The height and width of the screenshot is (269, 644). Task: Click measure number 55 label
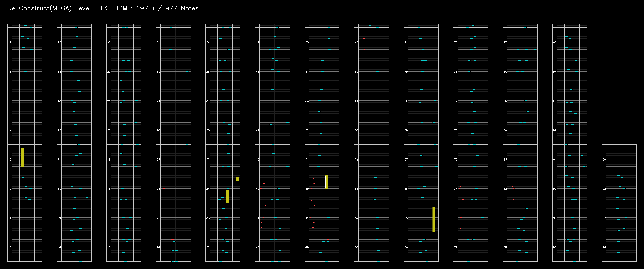coord(307,42)
